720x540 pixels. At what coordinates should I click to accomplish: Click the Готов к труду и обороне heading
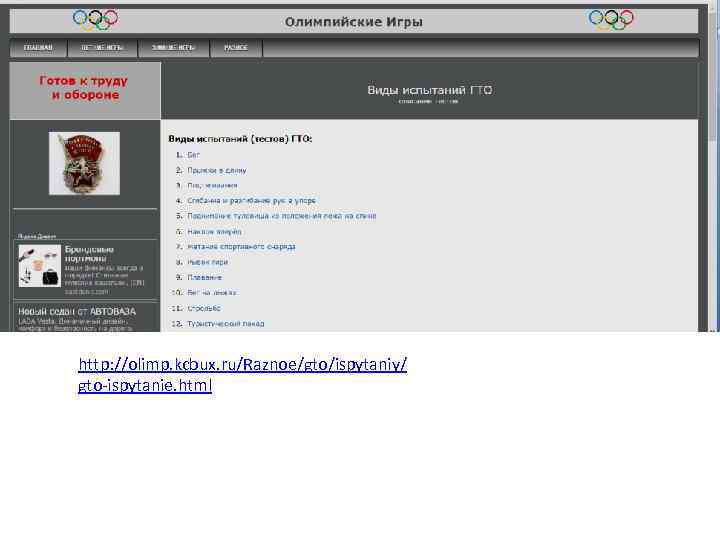(84, 88)
